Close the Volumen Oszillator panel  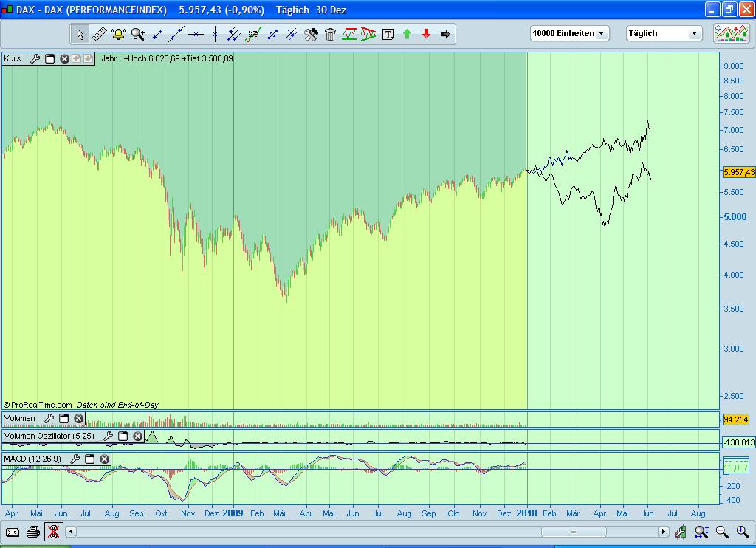pyautogui.click(x=137, y=436)
